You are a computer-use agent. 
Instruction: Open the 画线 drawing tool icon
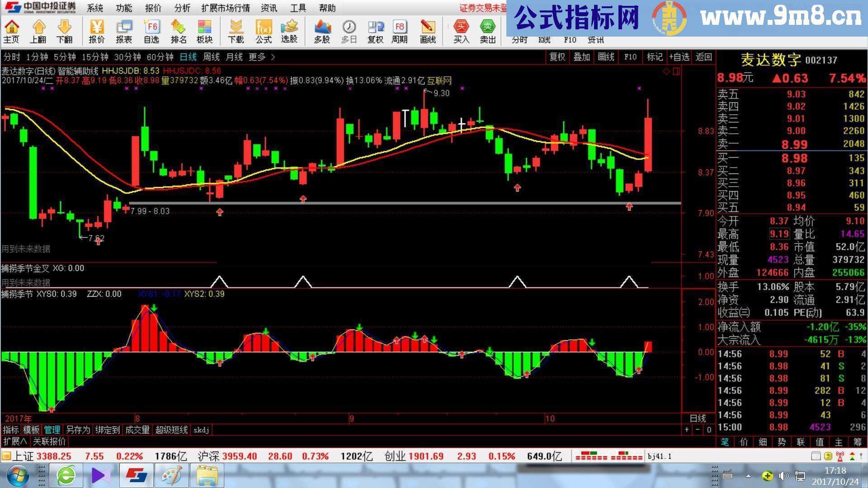pyautogui.click(x=428, y=31)
